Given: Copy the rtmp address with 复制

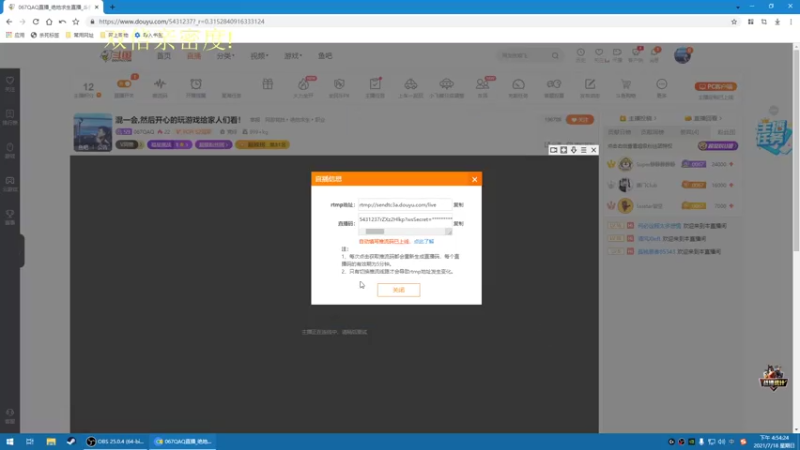Looking at the screenshot, I should pyautogui.click(x=459, y=205).
